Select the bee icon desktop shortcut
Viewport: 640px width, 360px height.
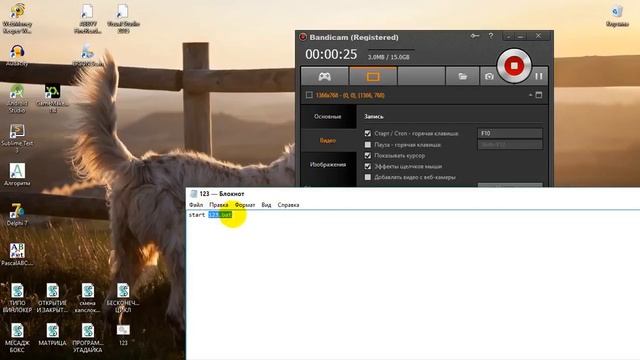(x=17, y=18)
